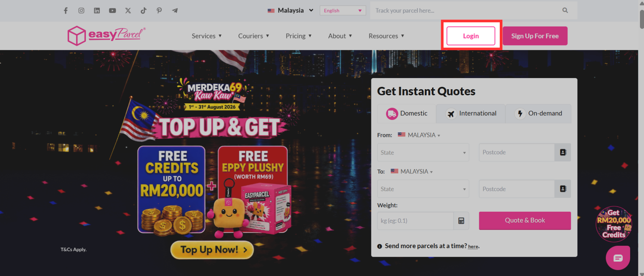644x276 pixels.
Task: Expand the Resources menu
Action: [386, 36]
